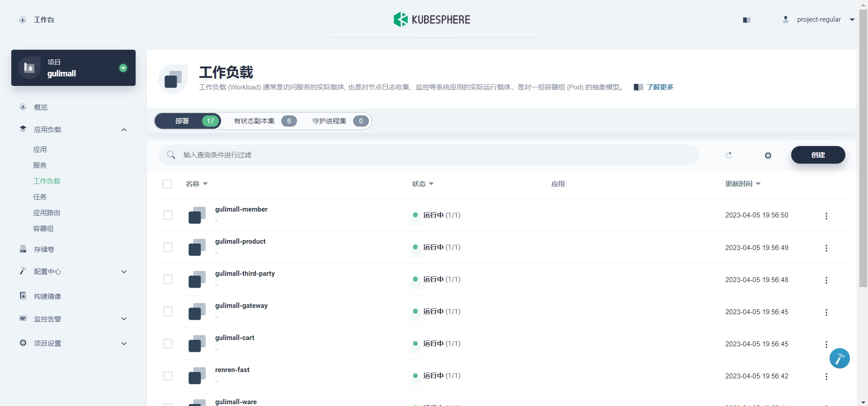868x406 pixels.
Task: Click the gulimall-member deployment icon
Action: [197, 215]
